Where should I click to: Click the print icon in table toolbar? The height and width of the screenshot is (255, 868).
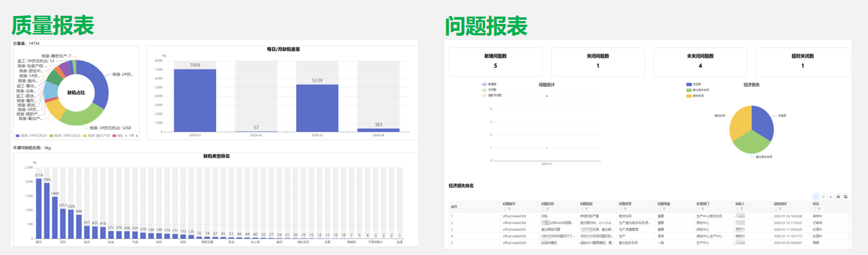[x=838, y=197]
